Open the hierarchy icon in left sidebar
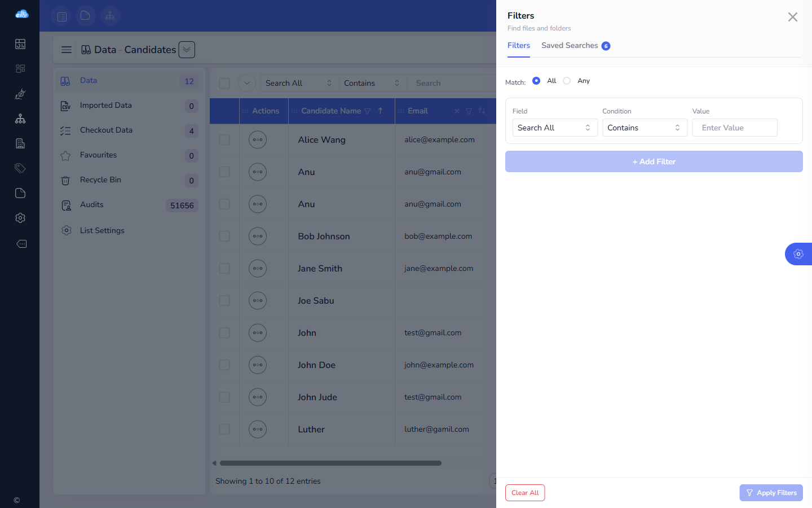The height and width of the screenshot is (508, 812). click(x=20, y=119)
